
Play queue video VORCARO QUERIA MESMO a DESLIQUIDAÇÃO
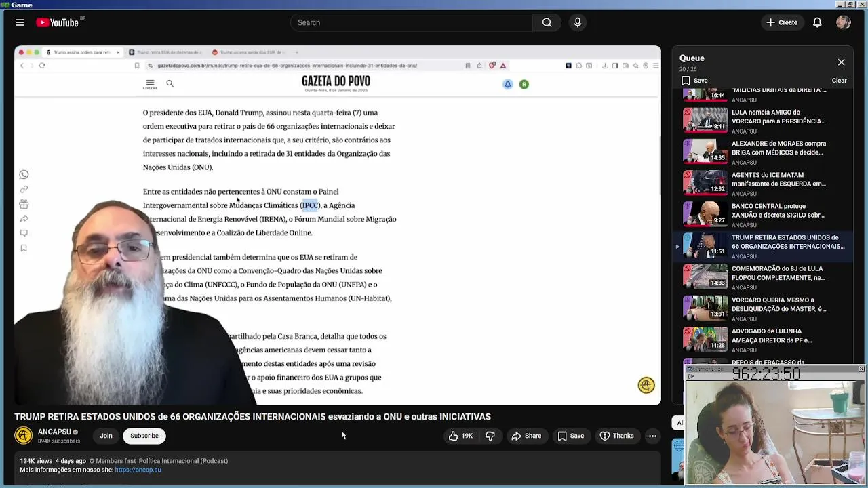[x=764, y=308]
